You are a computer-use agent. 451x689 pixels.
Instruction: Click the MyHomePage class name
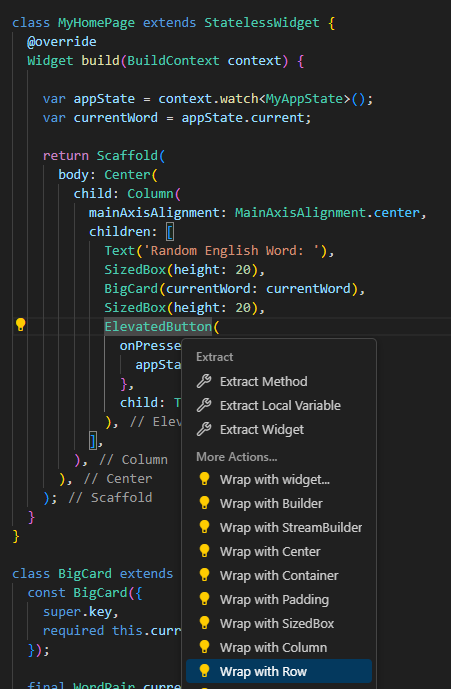[x=96, y=22]
